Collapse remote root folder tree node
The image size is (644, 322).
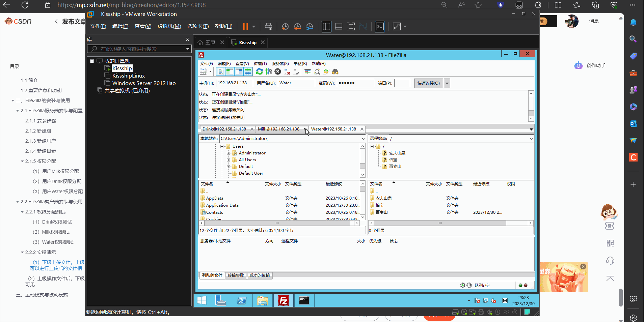point(372,146)
